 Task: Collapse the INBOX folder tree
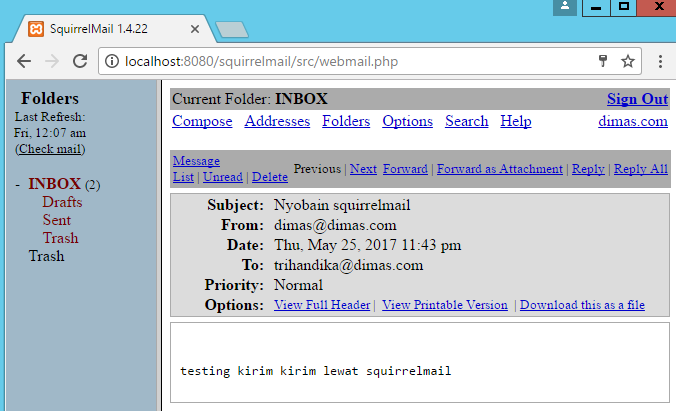pyautogui.click(x=17, y=185)
